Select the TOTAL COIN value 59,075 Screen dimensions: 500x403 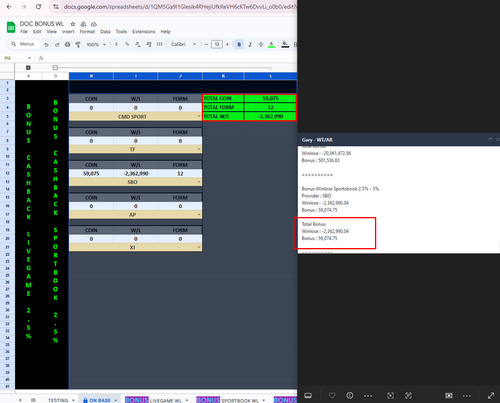coord(270,99)
